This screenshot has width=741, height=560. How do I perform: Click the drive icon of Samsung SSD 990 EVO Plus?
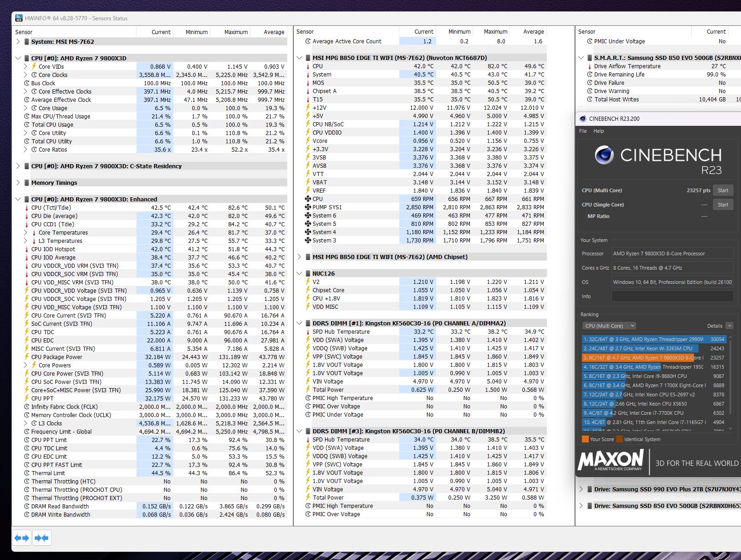pyautogui.click(x=590, y=489)
